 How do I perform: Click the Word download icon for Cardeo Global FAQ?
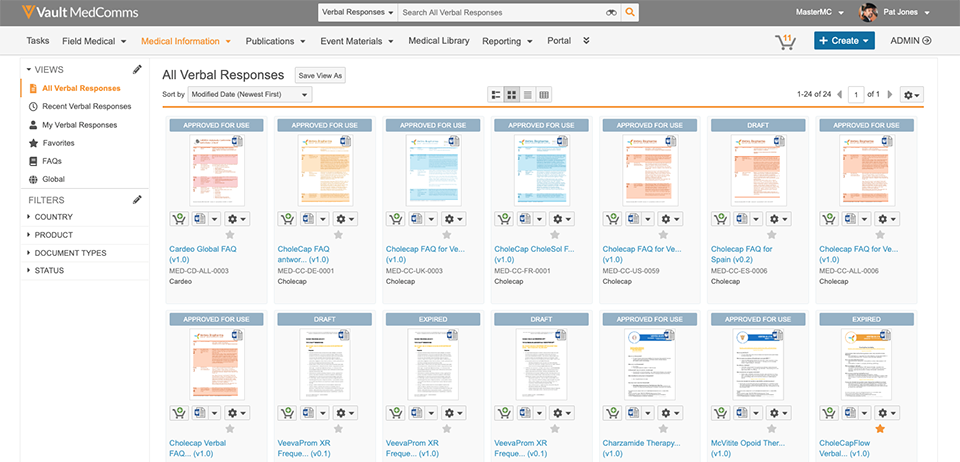(x=200, y=218)
